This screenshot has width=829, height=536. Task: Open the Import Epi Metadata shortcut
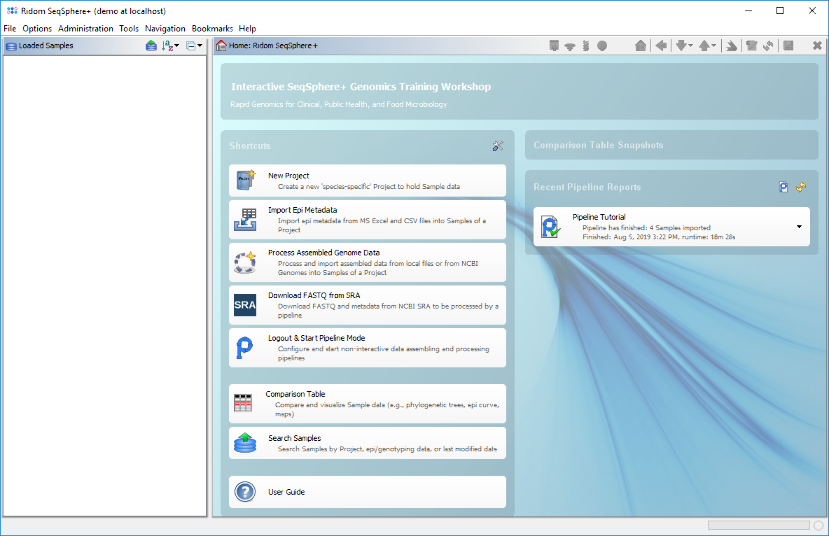coord(367,219)
